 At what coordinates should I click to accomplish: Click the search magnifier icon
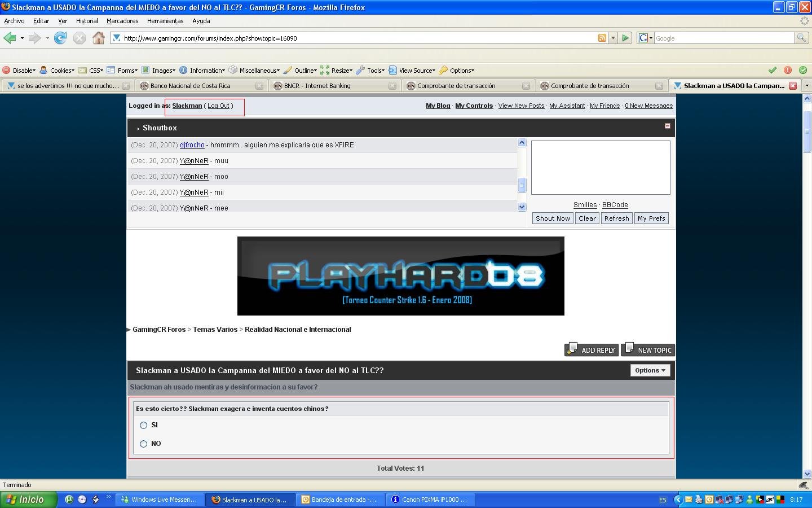pyautogui.click(x=801, y=38)
